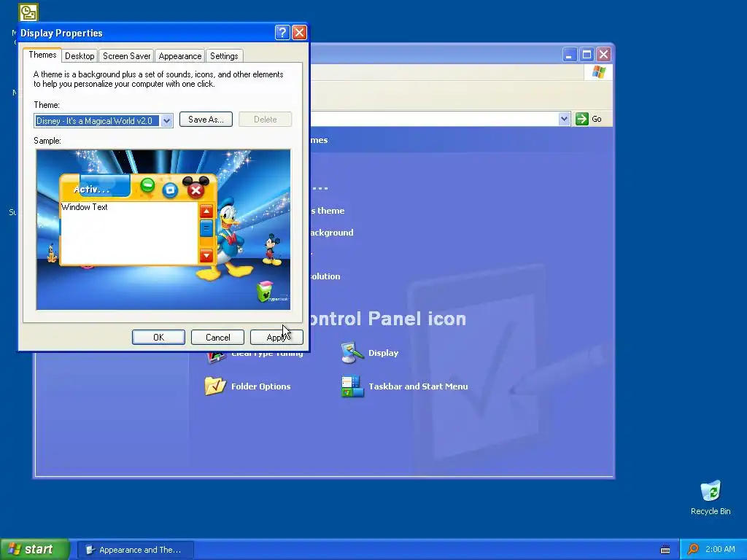This screenshot has width=747, height=560.
Task: Confirm with the OK button
Action: click(x=158, y=337)
